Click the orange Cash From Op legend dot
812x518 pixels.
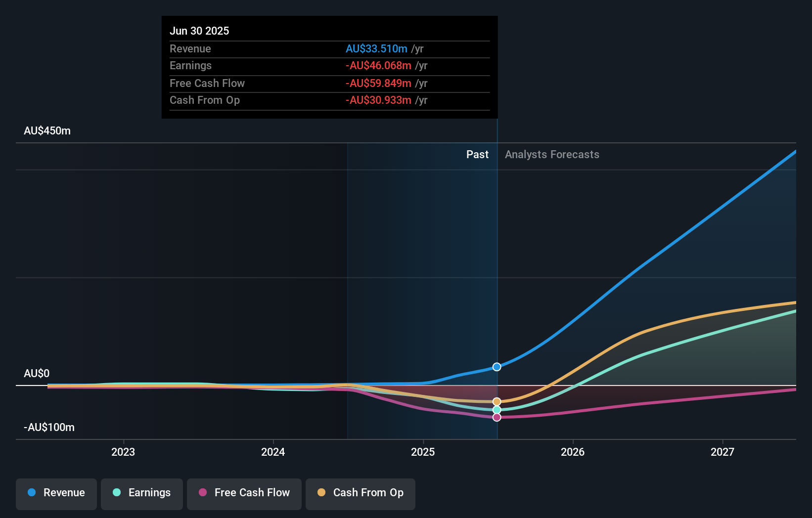(x=321, y=493)
